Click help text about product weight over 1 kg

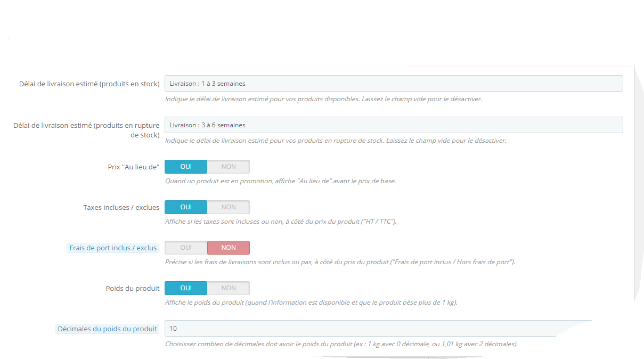point(311,303)
